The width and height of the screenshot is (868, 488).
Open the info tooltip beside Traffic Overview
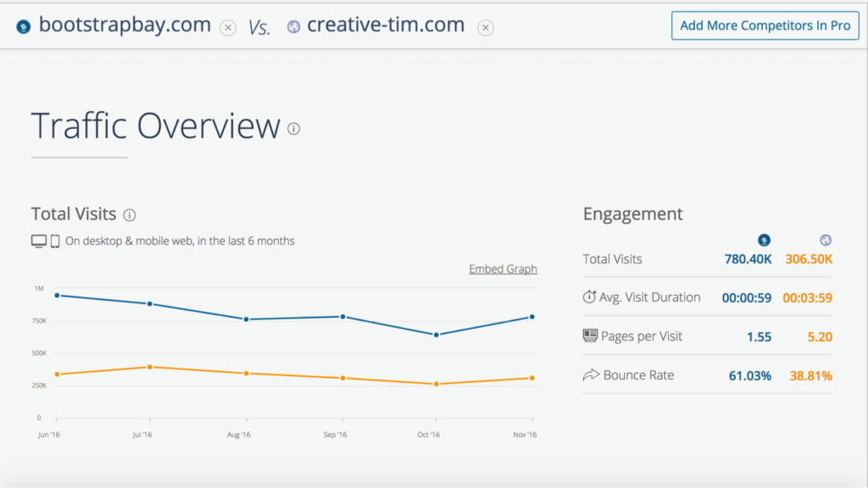(x=294, y=129)
